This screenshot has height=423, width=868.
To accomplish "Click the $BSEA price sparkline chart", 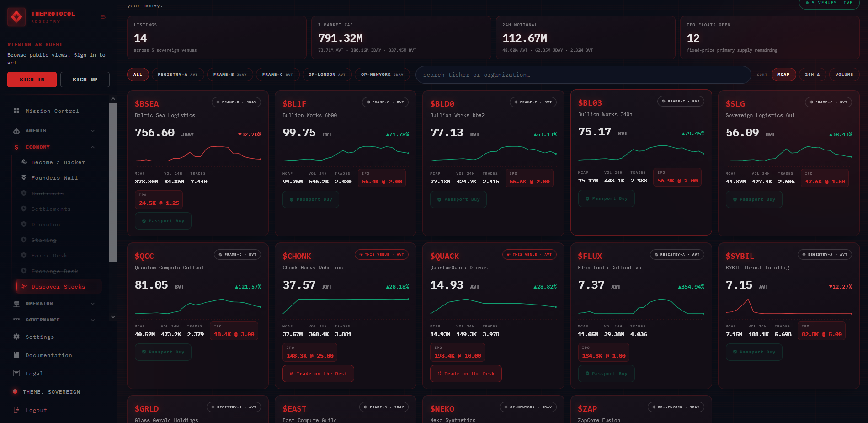I will [x=198, y=154].
